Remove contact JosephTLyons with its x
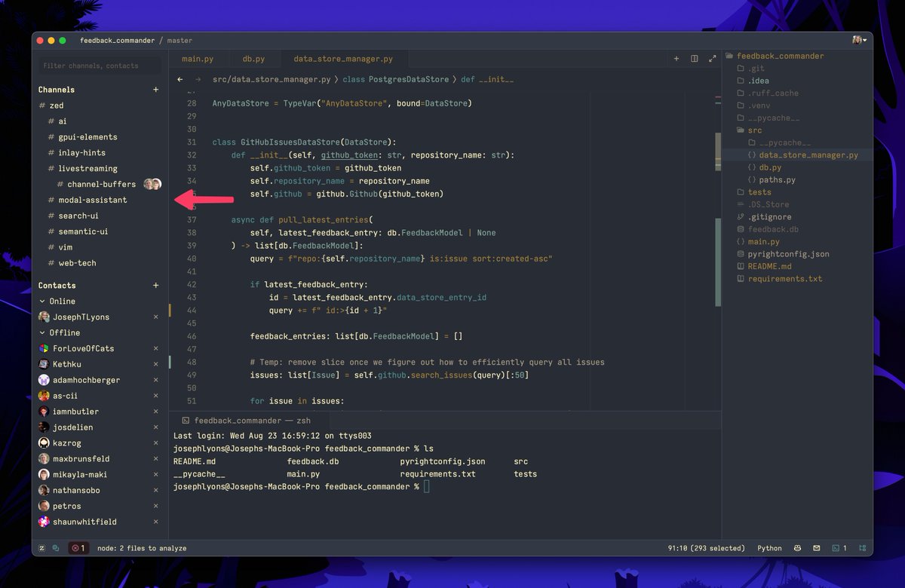This screenshot has height=588, width=905. coord(156,317)
